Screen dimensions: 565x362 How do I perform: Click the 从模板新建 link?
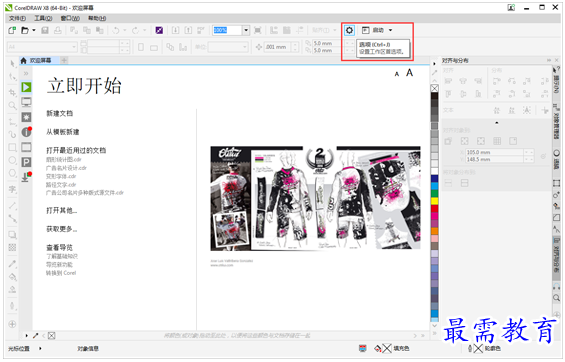click(63, 132)
